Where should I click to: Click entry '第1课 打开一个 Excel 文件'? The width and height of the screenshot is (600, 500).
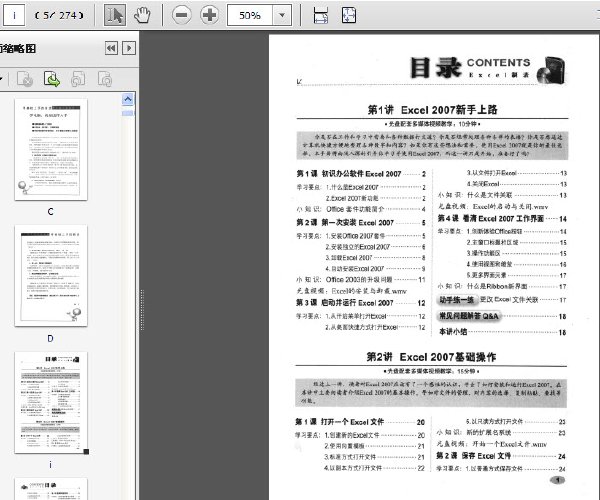360,422
